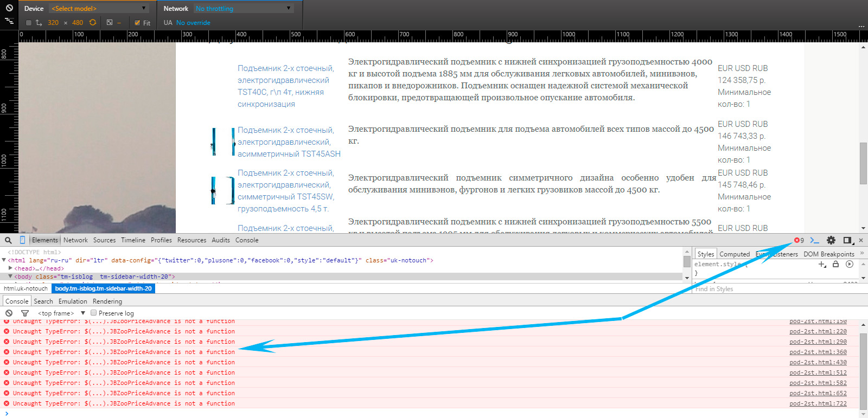
Task: Open DevTools settings gear
Action: (x=831, y=240)
